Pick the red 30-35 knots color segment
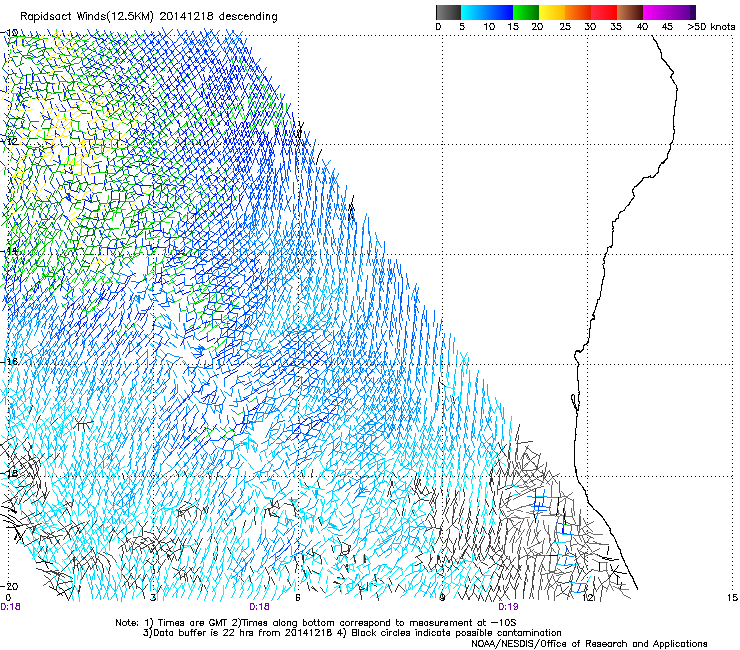The width and height of the screenshot is (740, 650). tap(604, 12)
